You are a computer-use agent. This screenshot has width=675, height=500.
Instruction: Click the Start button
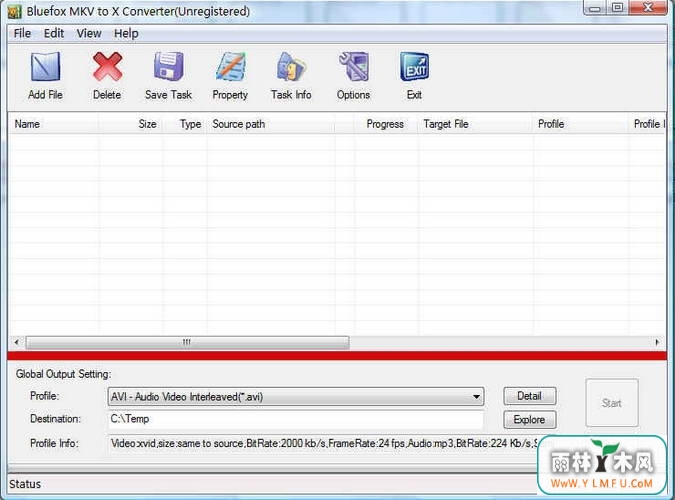[x=612, y=403]
